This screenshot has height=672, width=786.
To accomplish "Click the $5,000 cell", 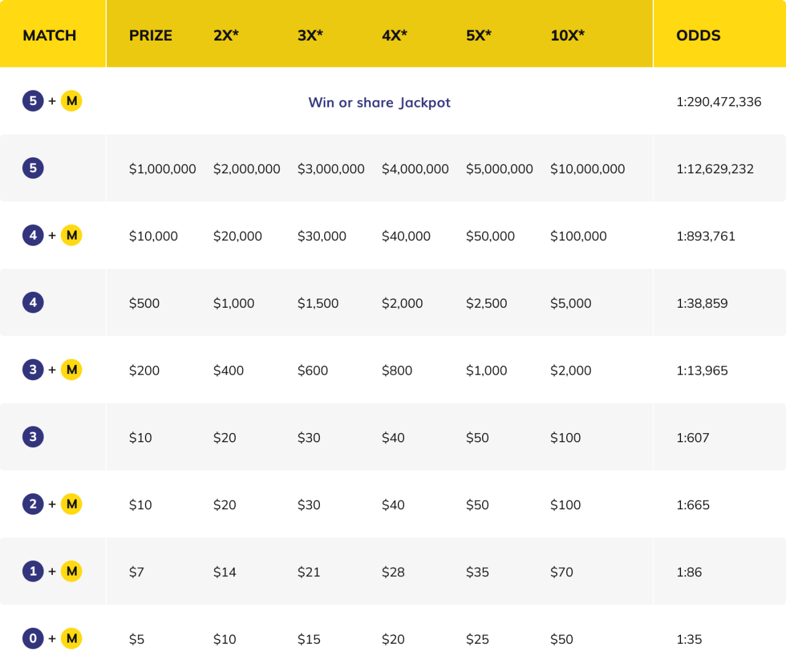I will tap(571, 303).
